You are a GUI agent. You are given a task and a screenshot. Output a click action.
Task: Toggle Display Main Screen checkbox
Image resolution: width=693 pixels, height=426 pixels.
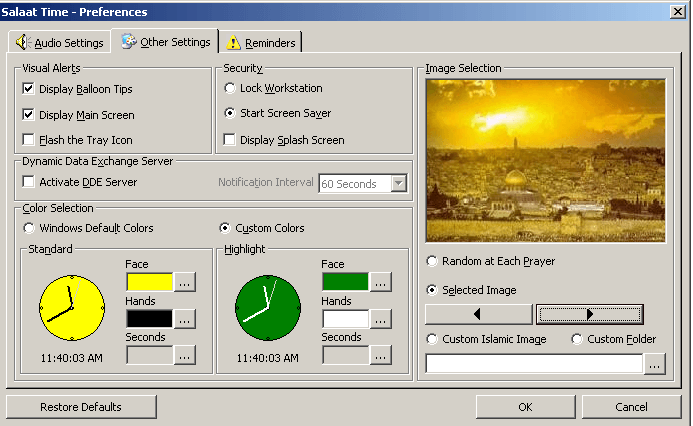point(28,115)
